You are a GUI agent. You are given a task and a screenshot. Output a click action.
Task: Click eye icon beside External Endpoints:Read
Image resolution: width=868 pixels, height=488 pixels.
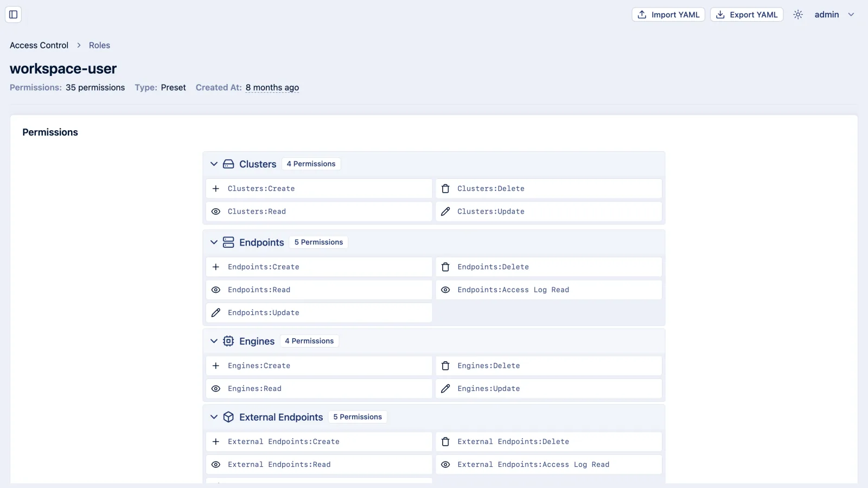tap(216, 465)
